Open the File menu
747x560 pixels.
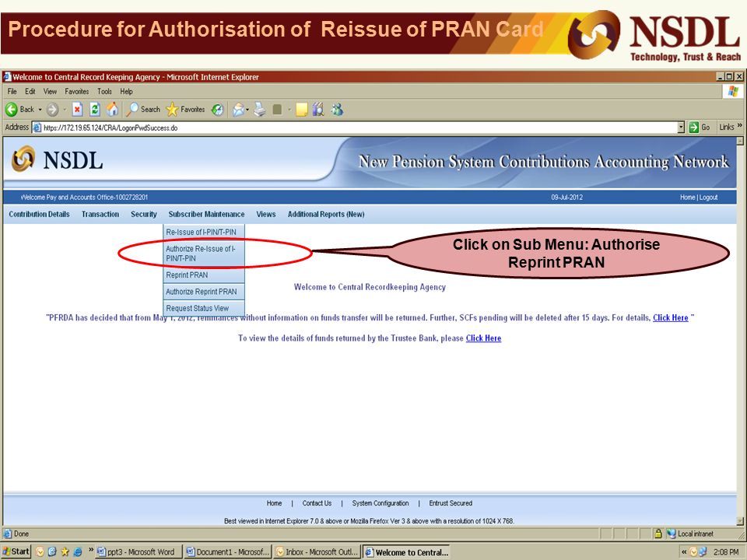[x=12, y=92]
